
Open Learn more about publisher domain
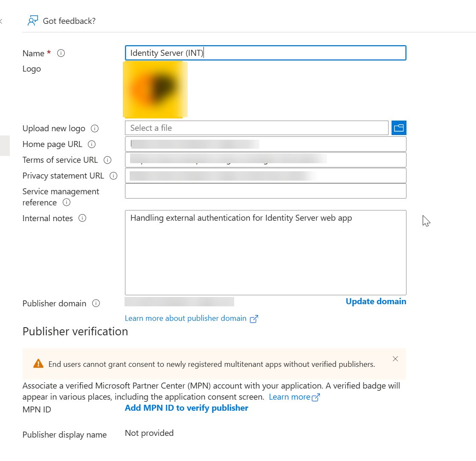[186, 318]
